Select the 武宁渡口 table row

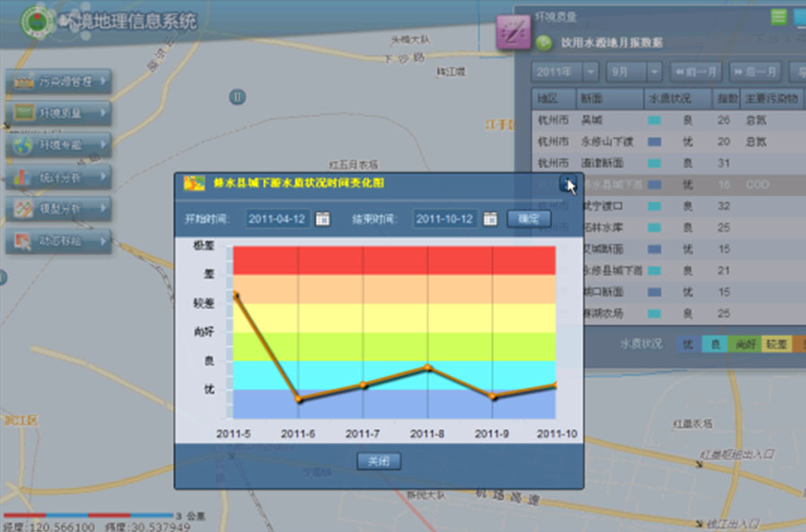[x=694, y=206]
